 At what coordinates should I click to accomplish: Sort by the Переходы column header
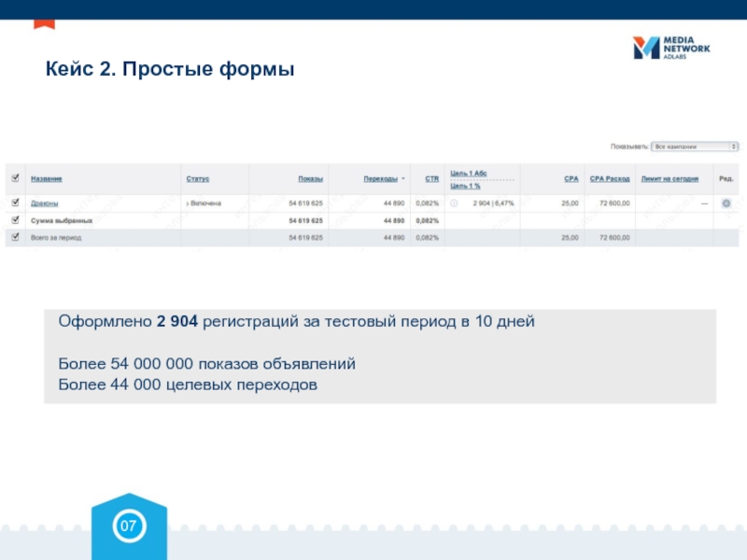click(380, 178)
